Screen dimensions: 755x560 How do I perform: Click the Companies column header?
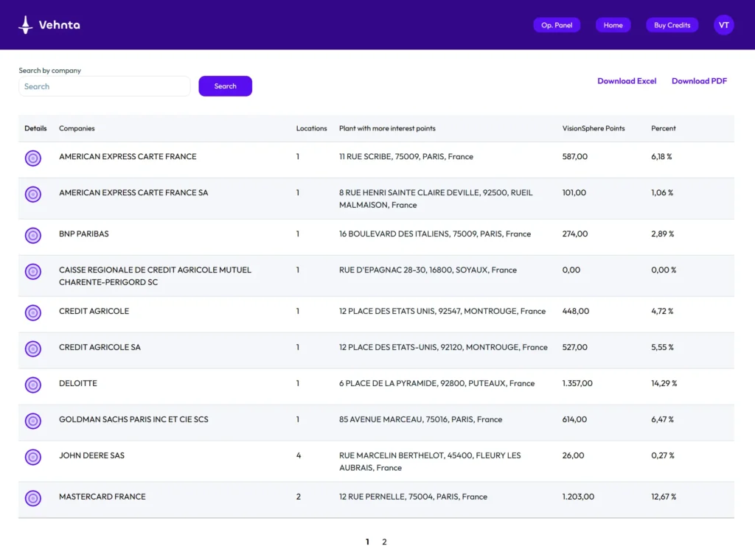coord(77,128)
